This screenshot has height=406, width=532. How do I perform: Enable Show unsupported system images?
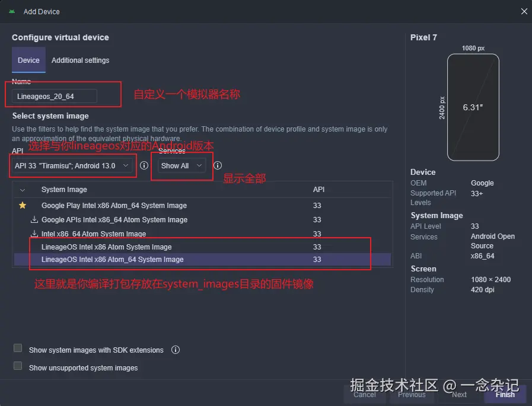(18, 366)
